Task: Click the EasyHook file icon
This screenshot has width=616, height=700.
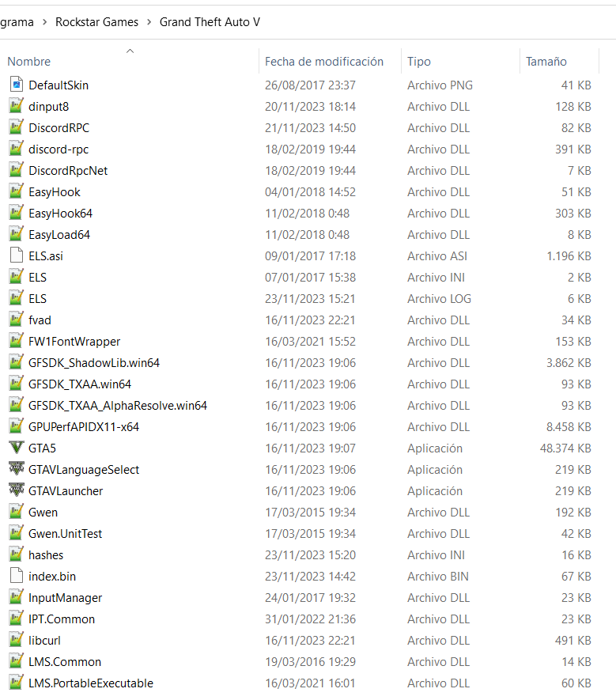Action: point(17,191)
